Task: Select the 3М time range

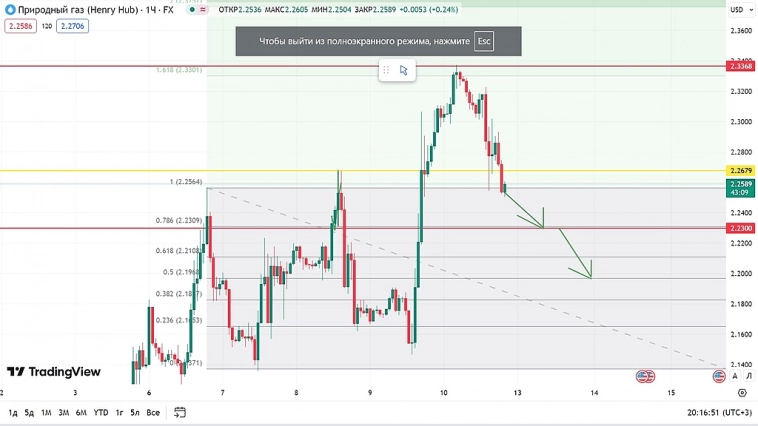Action: [63, 412]
